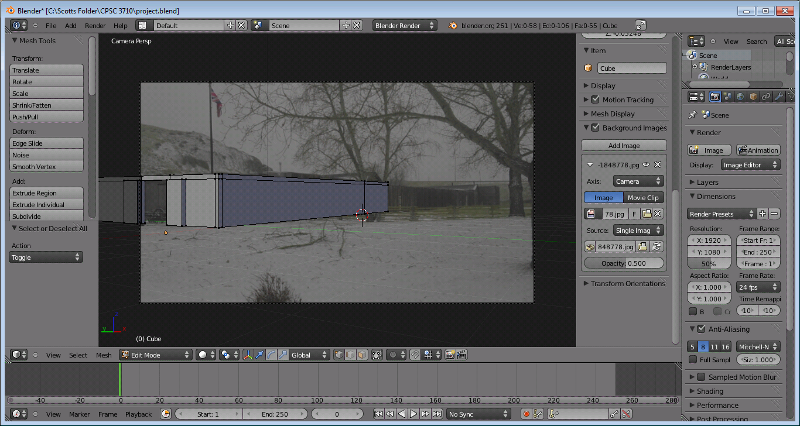Click the screen layout browse icon beside Default
The width and height of the screenshot is (800, 426).
[143, 25]
